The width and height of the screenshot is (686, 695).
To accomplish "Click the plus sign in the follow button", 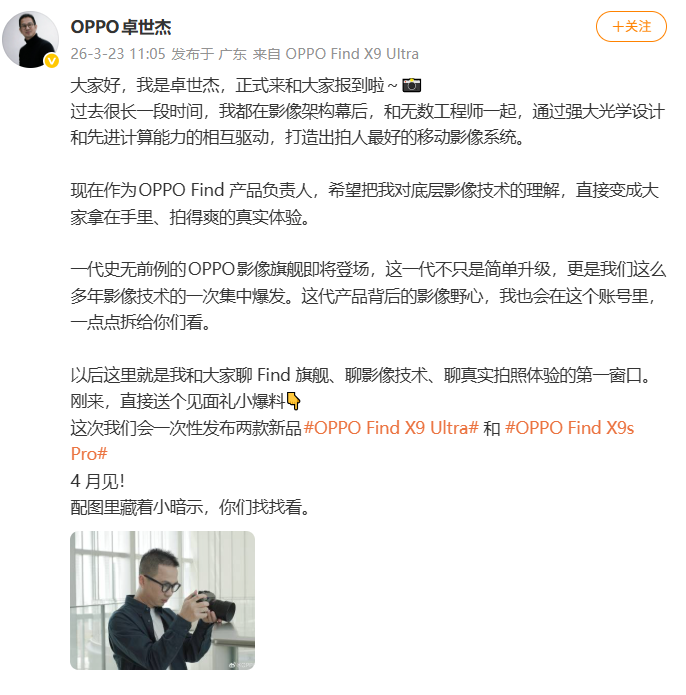I will coord(618,27).
